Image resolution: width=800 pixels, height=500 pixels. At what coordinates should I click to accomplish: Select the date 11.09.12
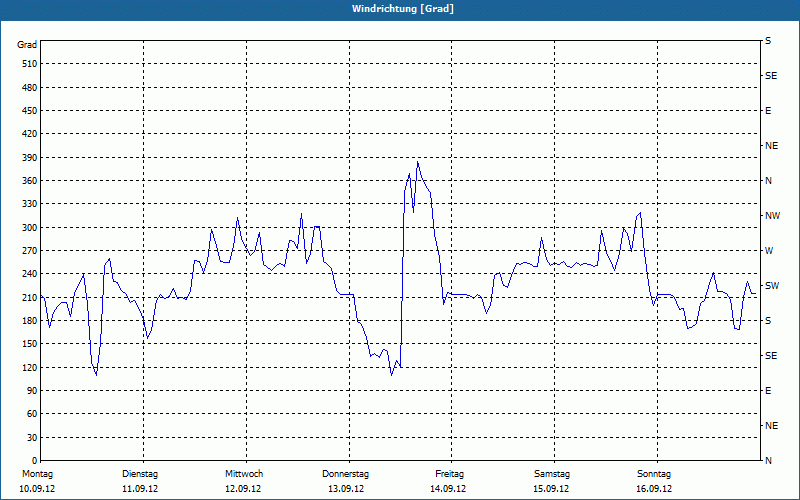140,489
